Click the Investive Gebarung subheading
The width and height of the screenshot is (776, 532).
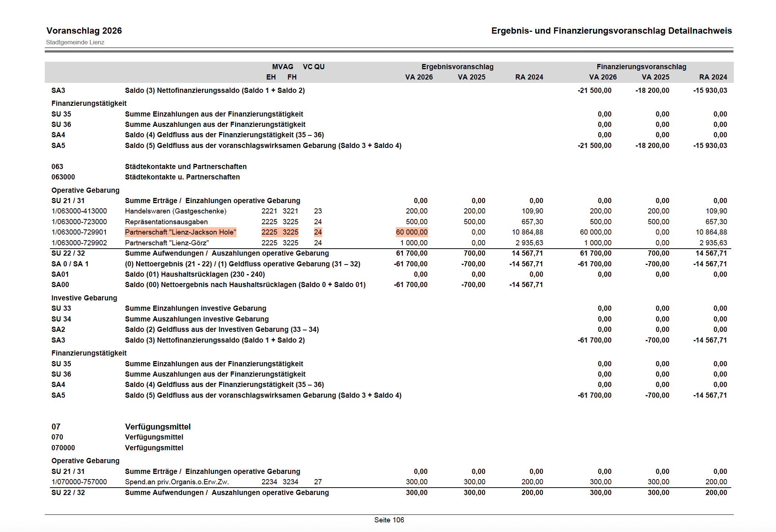click(x=84, y=298)
